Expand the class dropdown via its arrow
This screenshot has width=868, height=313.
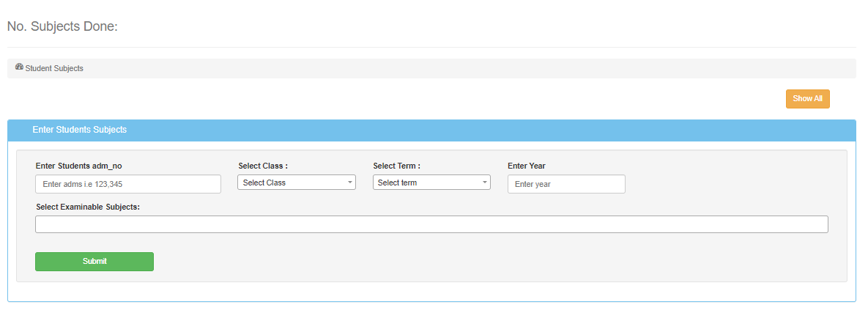coord(350,183)
